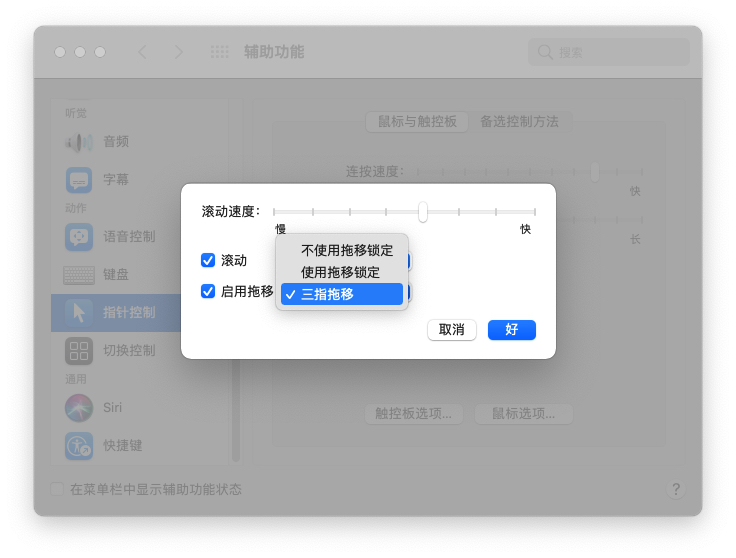Toggle the 滚动 checkbox
736x558 pixels.
pyautogui.click(x=208, y=260)
